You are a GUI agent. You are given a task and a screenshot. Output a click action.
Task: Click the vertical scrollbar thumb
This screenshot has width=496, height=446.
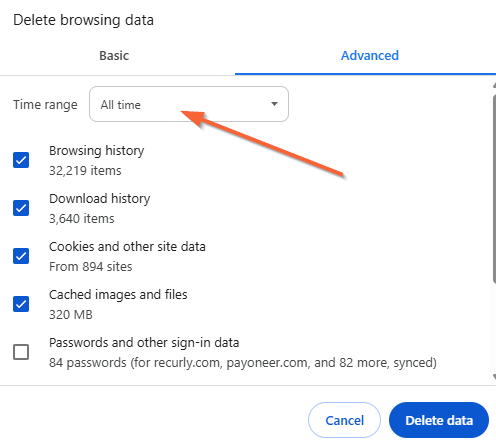[494, 189]
